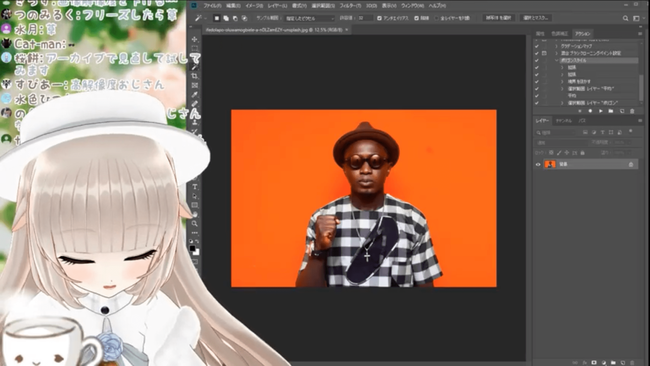Select the Move tool
650x366 pixels.
click(194, 39)
